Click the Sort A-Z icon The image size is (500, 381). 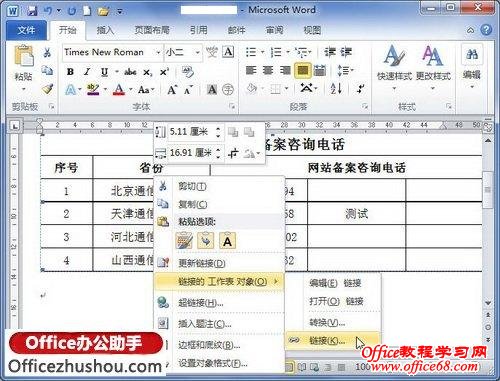click(336, 88)
